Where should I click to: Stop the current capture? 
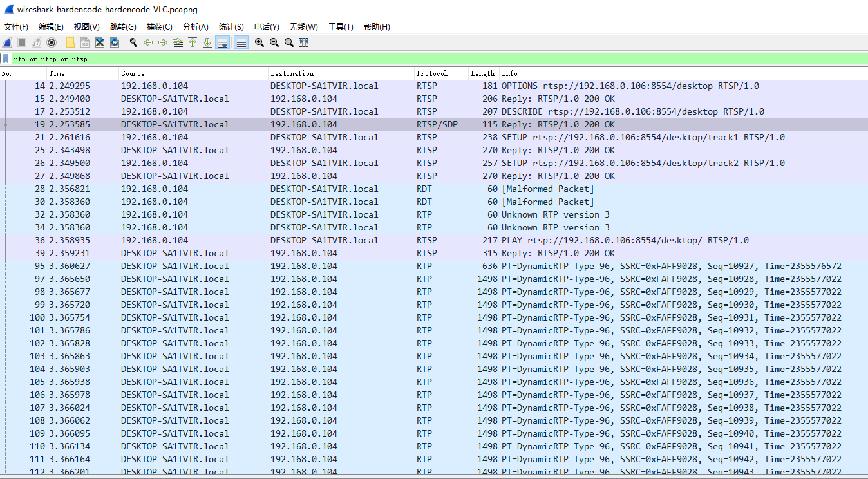[21, 42]
